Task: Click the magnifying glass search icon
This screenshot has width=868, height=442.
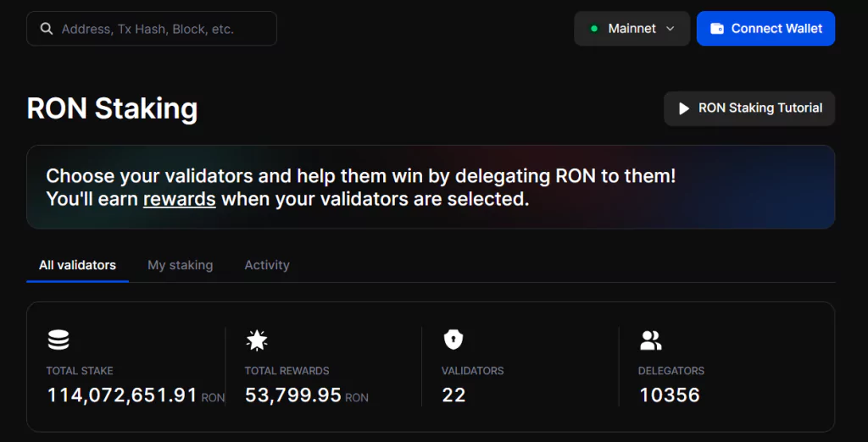Action: pos(47,29)
